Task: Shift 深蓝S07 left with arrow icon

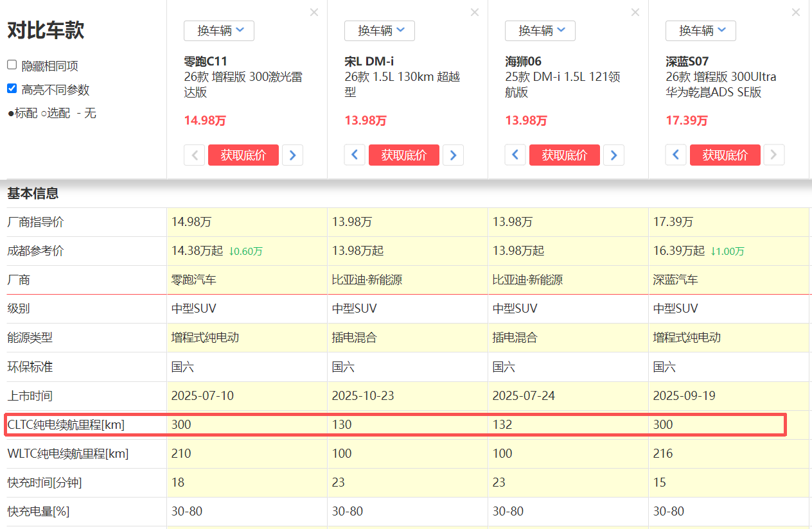Action: click(x=676, y=155)
